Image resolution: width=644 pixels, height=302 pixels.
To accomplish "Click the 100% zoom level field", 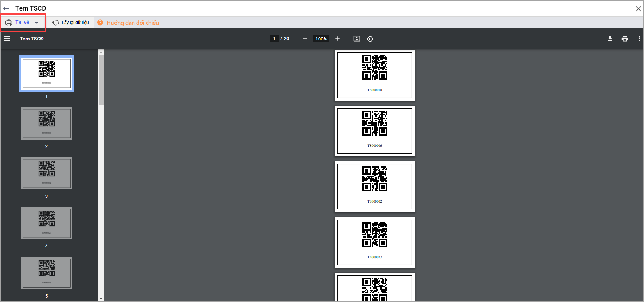I will (321, 39).
